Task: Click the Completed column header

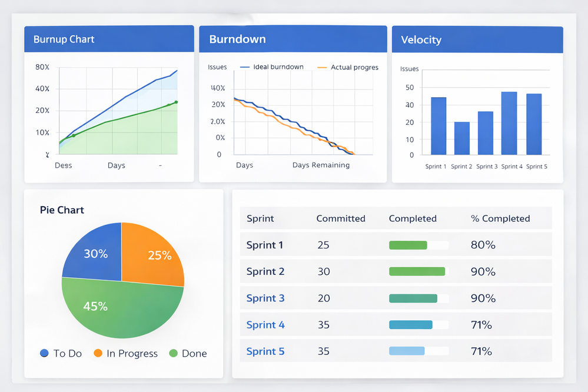Action: pos(413,218)
